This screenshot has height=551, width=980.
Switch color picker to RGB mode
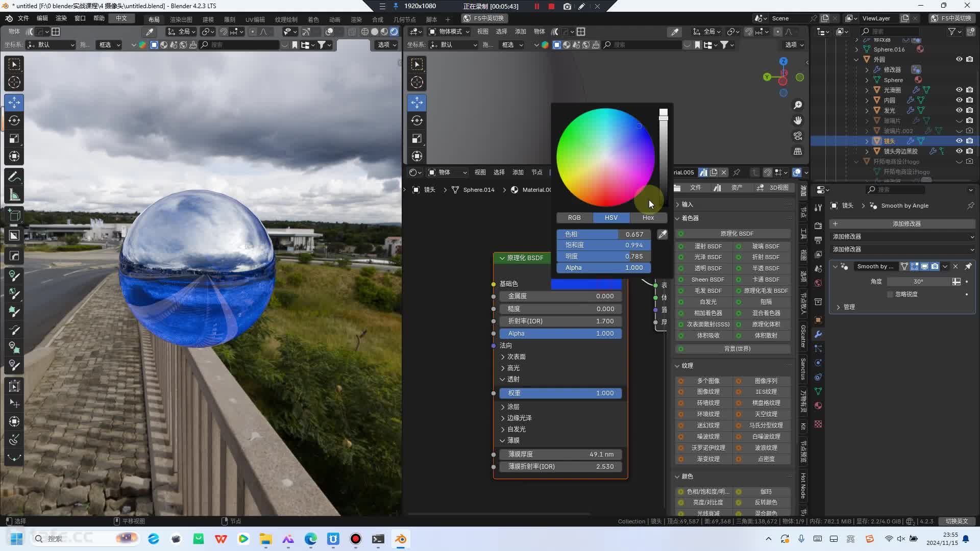[x=574, y=217]
